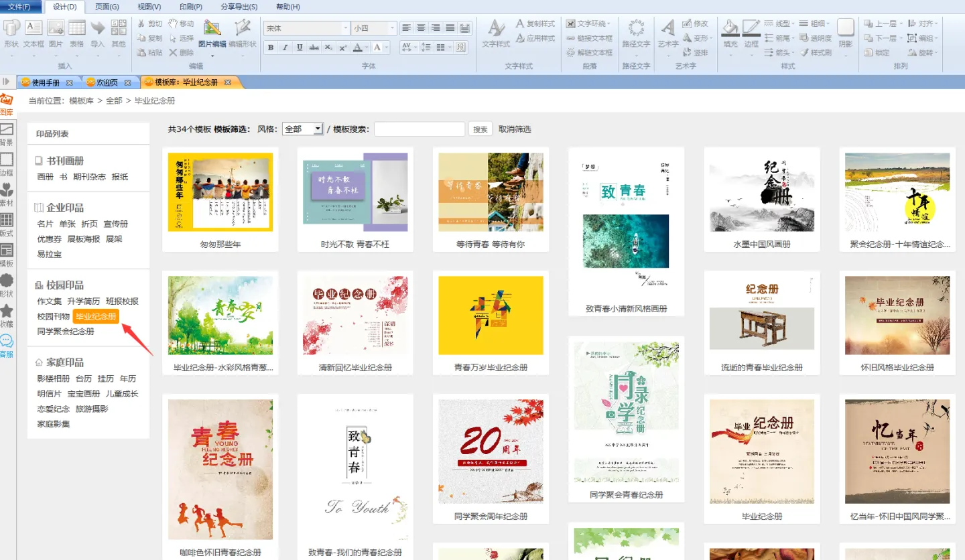Image resolution: width=965 pixels, height=560 pixels.
Task: Open the 页面(G) ribbon tab
Action: click(107, 7)
